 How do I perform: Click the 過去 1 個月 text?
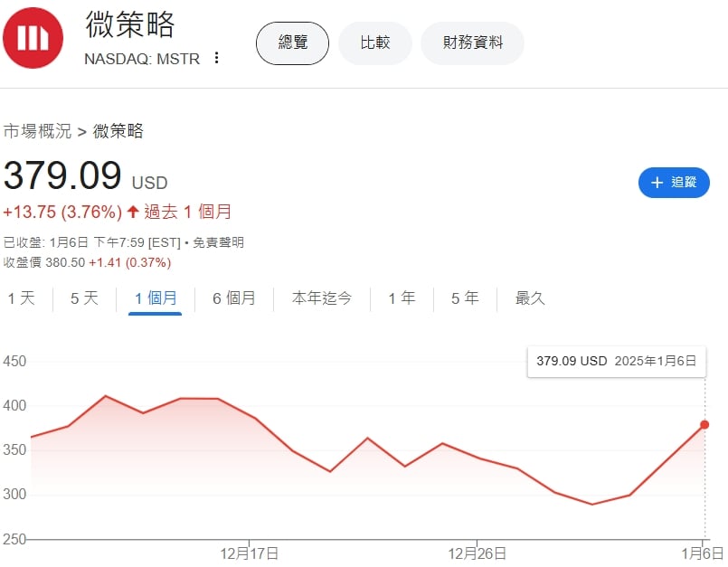click(x=187, y=213)
